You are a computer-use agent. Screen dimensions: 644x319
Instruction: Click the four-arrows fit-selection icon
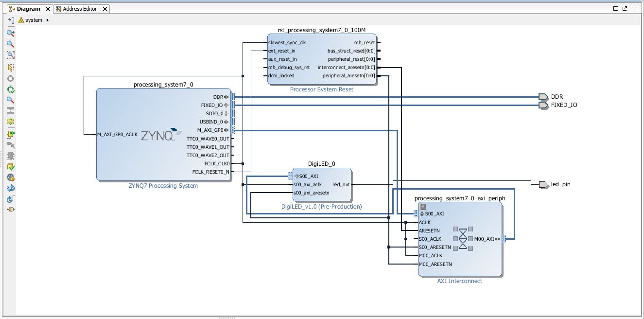(x=10, y=79)
